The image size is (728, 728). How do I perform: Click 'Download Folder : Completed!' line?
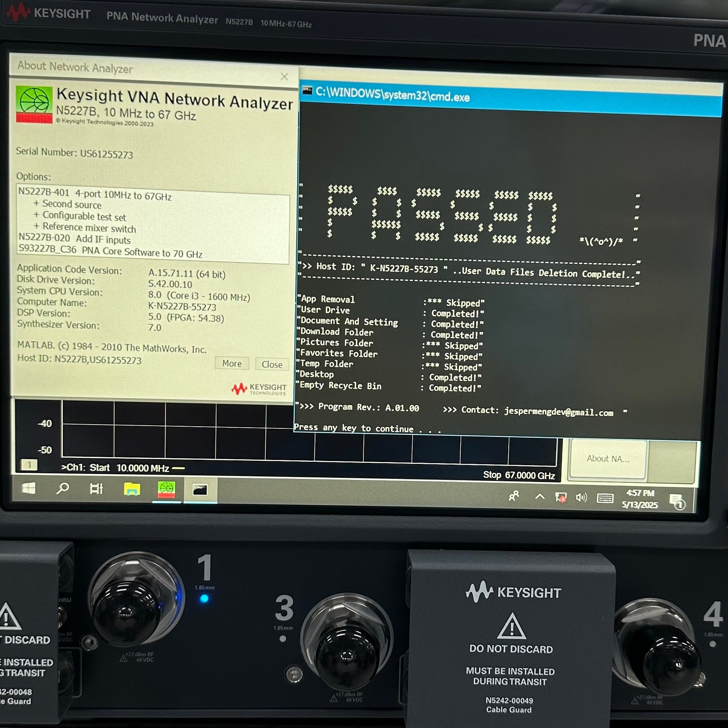[x=390, y=333]
